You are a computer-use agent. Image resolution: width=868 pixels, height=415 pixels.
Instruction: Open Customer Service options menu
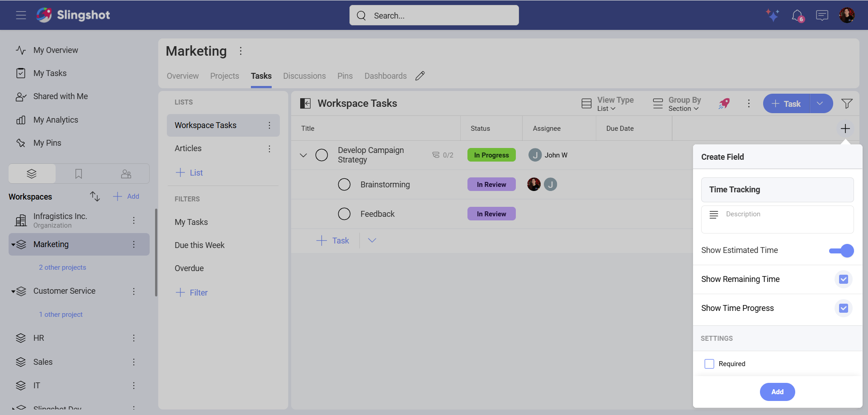point(134,291)
